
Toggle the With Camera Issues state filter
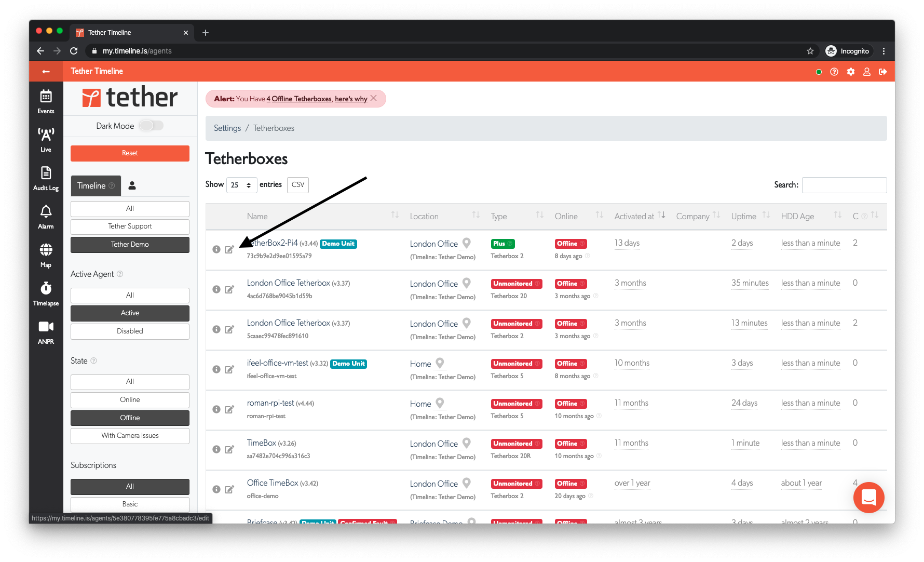pyautogui.click(x=129, y=435)
